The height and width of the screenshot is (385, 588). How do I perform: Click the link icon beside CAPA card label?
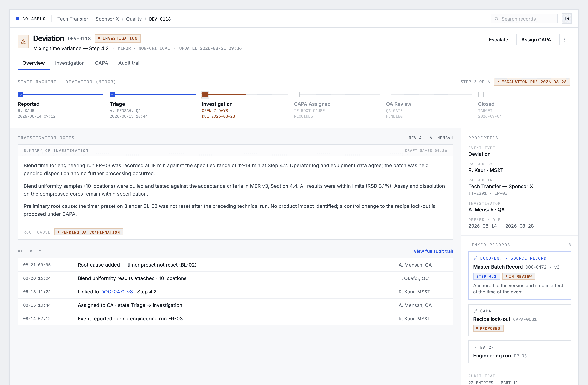(475, 311)
